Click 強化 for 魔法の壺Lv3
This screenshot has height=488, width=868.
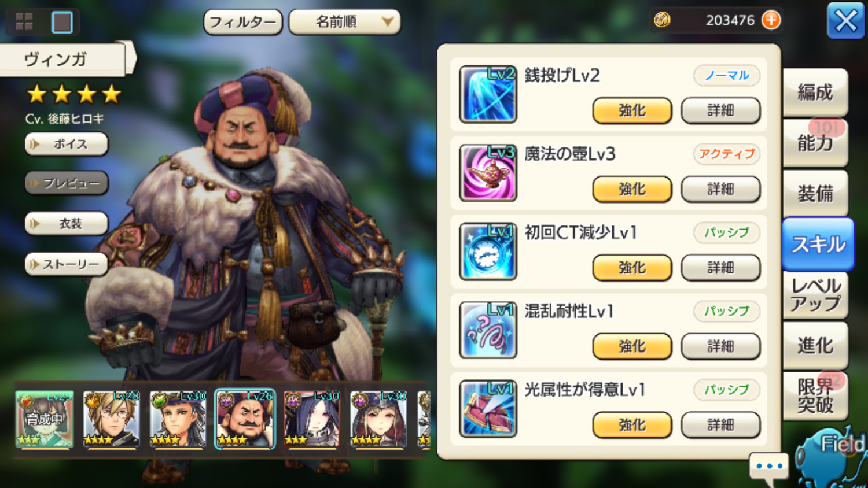(632, 189)
